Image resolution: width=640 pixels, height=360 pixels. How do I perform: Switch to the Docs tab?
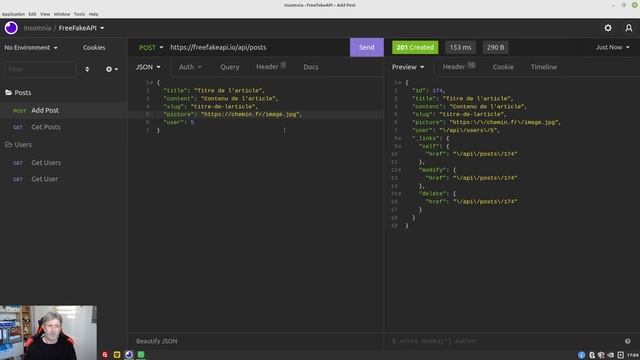pos(311,67)
